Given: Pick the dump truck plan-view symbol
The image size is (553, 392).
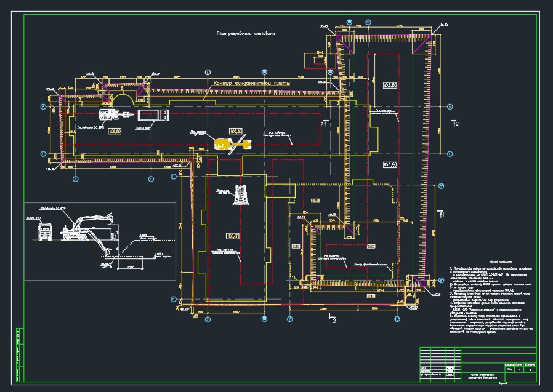Looking at the screenshot, I should [x=153, y=115].
